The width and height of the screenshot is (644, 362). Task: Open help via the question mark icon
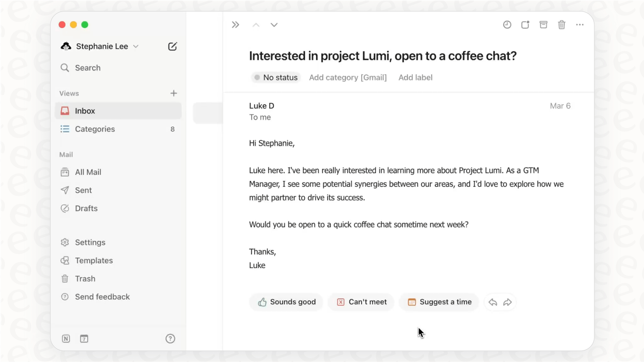pos(170,339)
